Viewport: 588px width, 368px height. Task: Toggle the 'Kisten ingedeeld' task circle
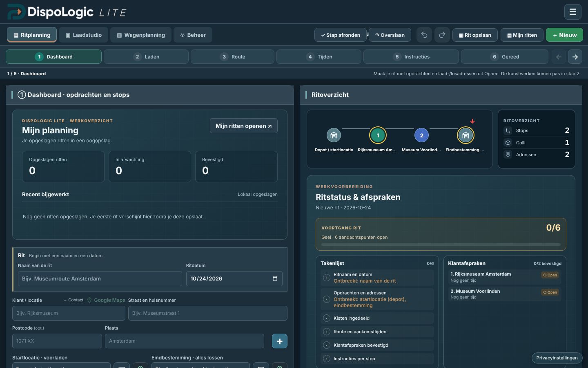[327, 318]
